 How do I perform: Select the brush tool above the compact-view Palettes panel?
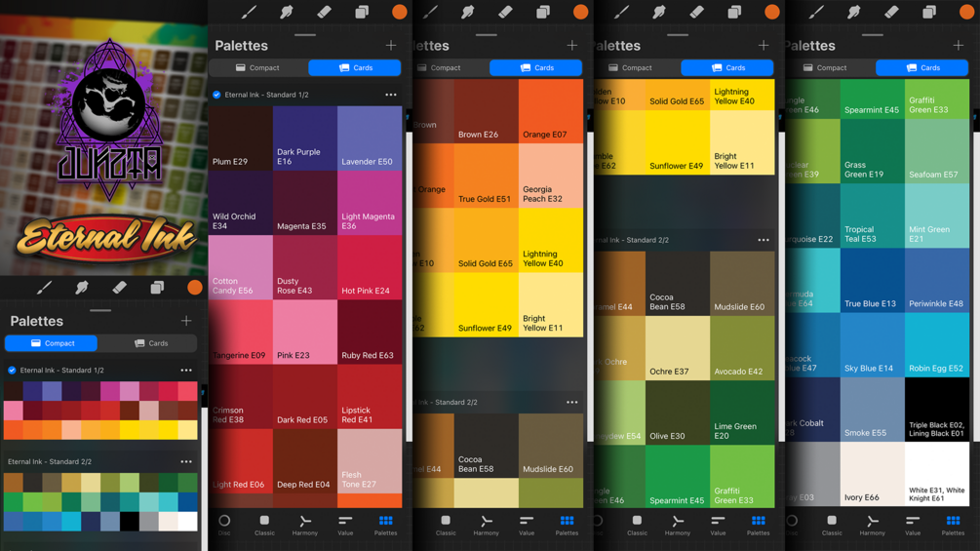44,288
